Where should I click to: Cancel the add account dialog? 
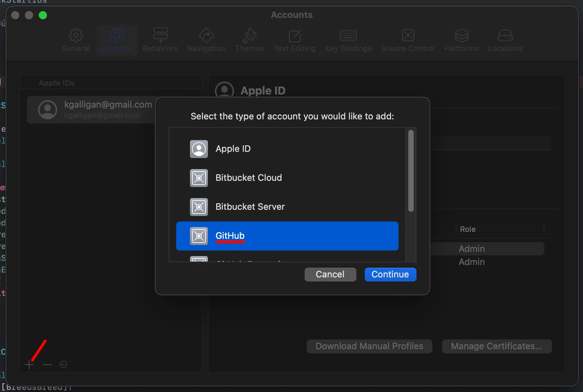(x=330, y=275)
